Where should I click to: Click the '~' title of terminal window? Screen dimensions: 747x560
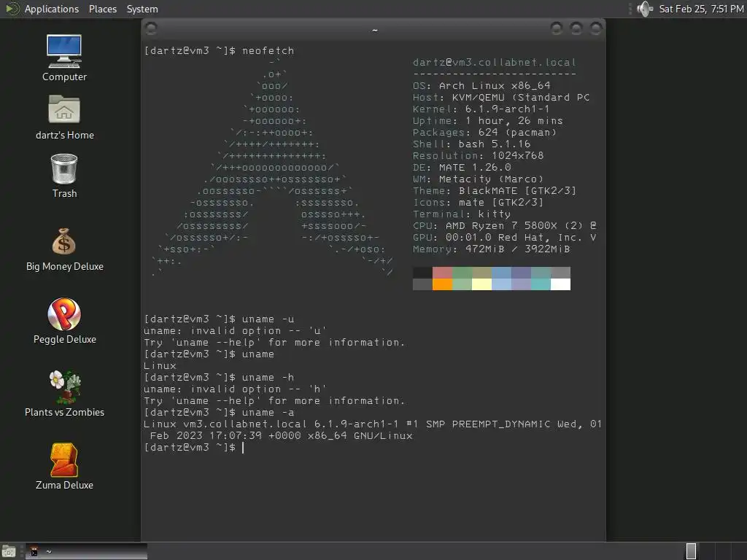[375, 30]
